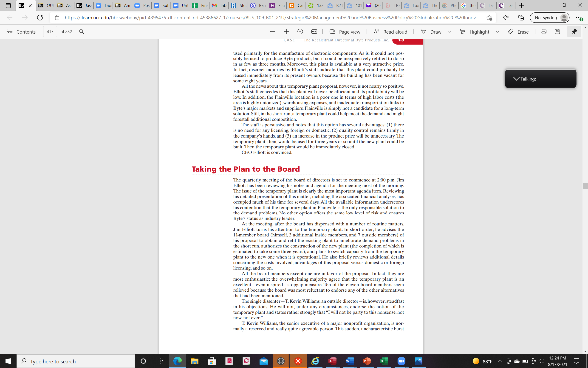
Task: Switch to the Google 'the' tab
Action: 468,5
